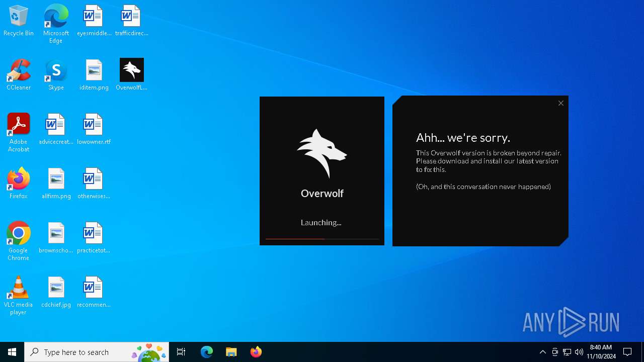Screen dimensions: 644x362
Task: Select the brownscho image file icon
Action: 56,238
